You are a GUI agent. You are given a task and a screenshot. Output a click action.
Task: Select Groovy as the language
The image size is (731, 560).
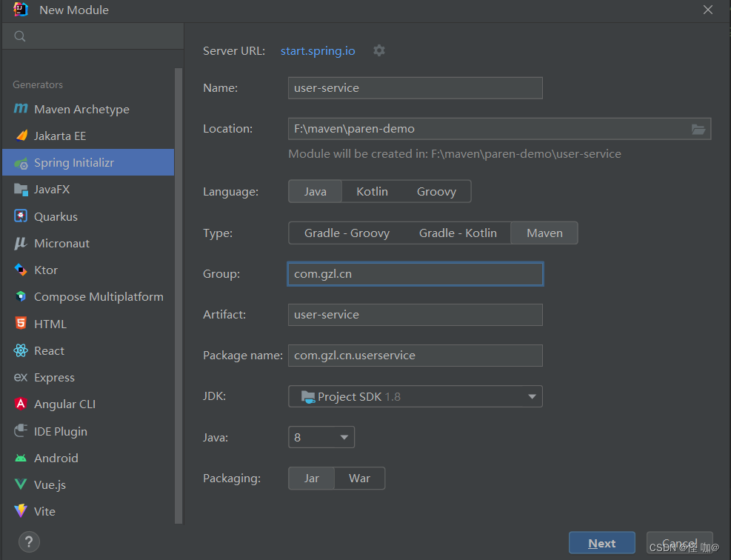436,192
